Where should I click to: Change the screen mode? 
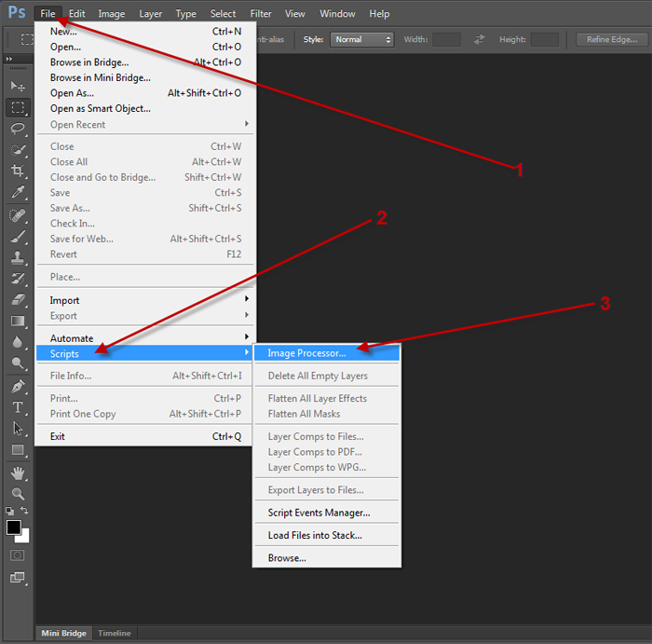[x=18, y=578]
